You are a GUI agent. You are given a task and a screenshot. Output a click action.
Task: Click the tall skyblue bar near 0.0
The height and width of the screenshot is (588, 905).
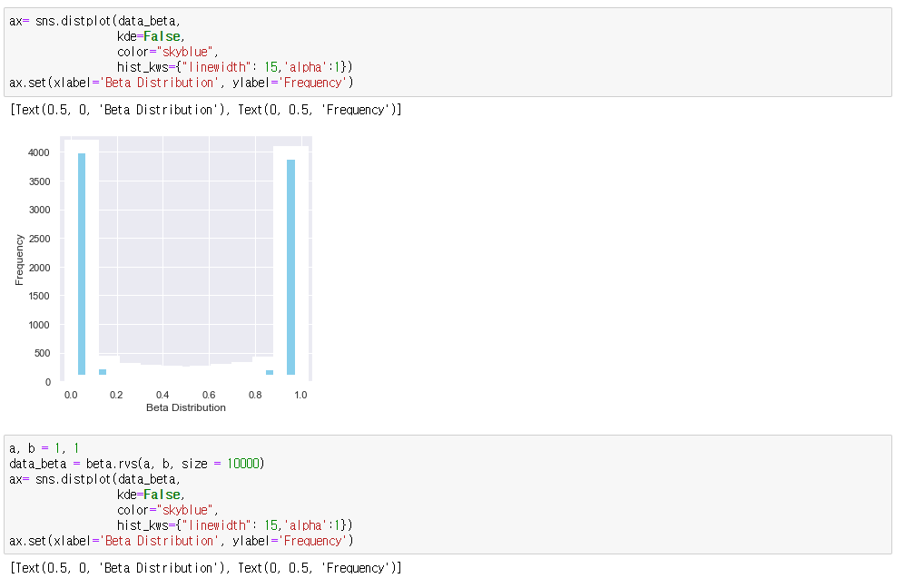pyautogui.click(x=82, y=264)
